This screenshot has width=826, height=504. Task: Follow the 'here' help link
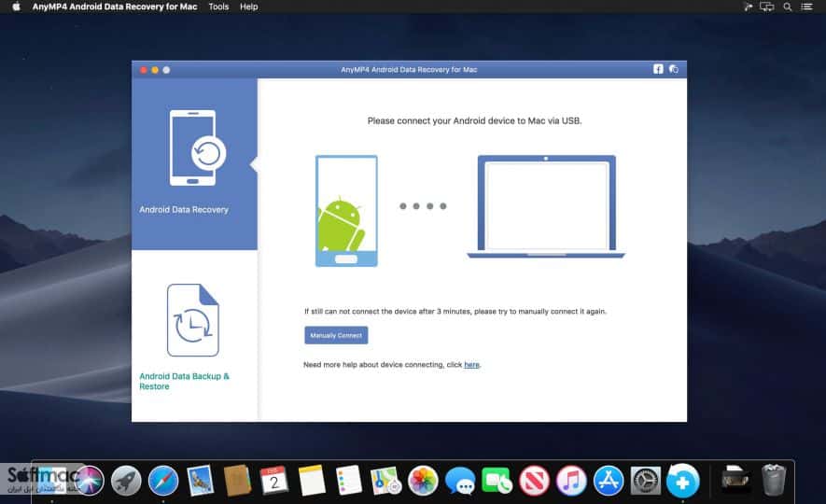[471, 364]
